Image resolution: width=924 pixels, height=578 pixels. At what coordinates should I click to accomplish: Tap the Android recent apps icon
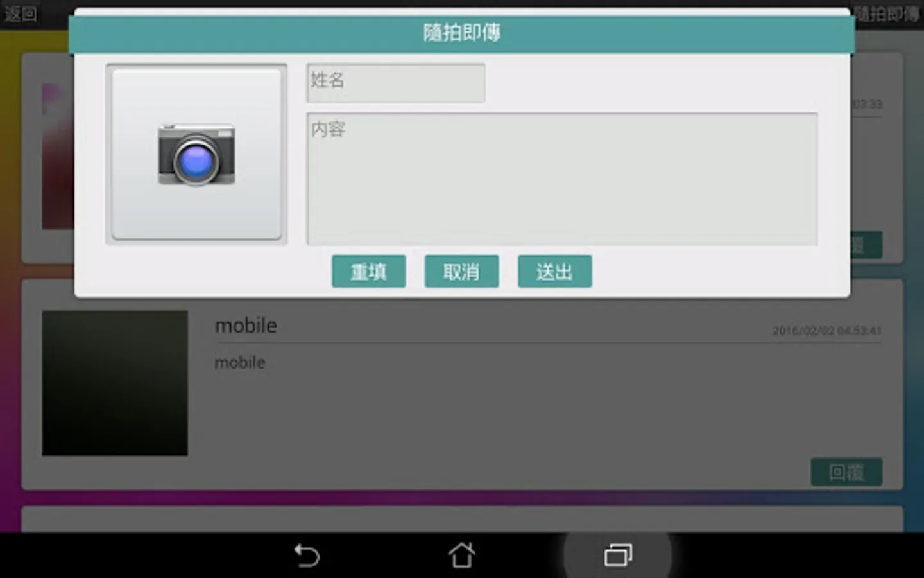click(x=618, y=555)
